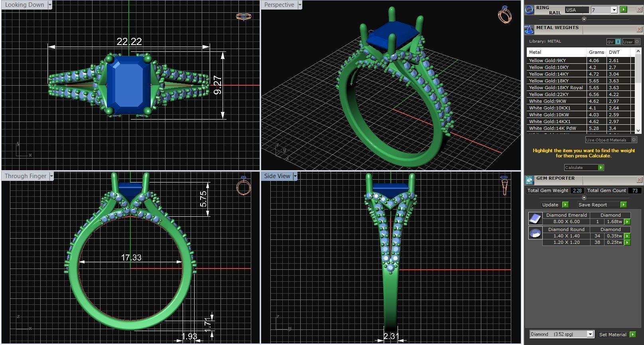The image size is (644, 345).
Task: Close the Ring Rail panel
Action: tap(639, 10)
